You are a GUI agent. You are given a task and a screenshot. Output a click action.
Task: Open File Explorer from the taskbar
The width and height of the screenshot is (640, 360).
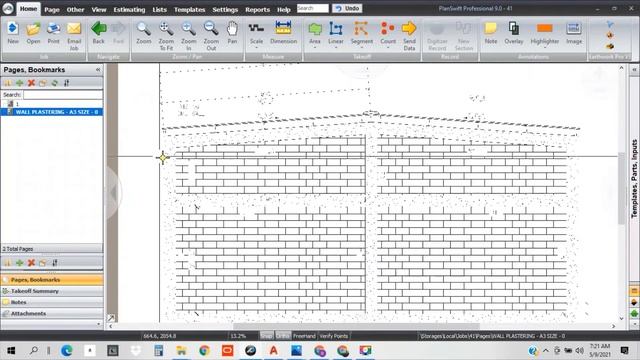coord(181,350)
